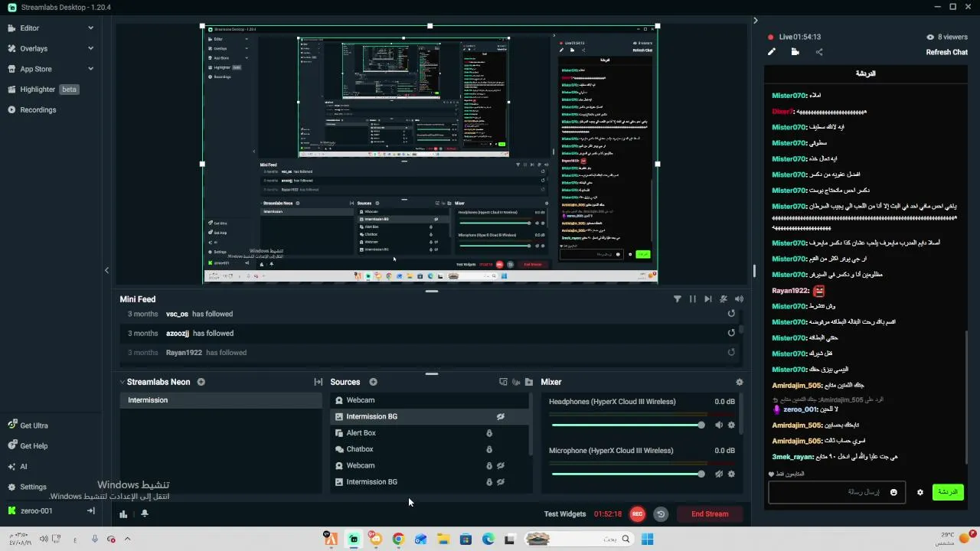Viewport: 980px width, 551px height.
Task: Open App Store in sidebar
Action: [x=35, y=69]
